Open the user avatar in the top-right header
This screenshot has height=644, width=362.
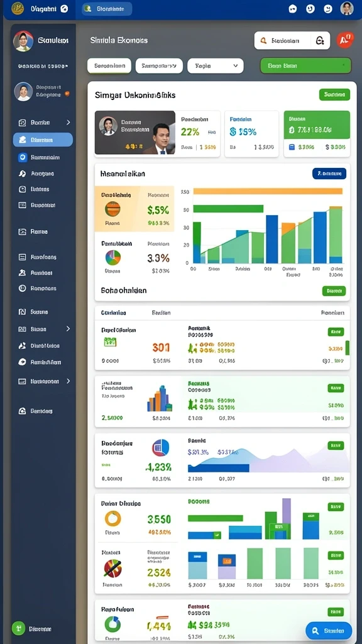coord(347,9)
